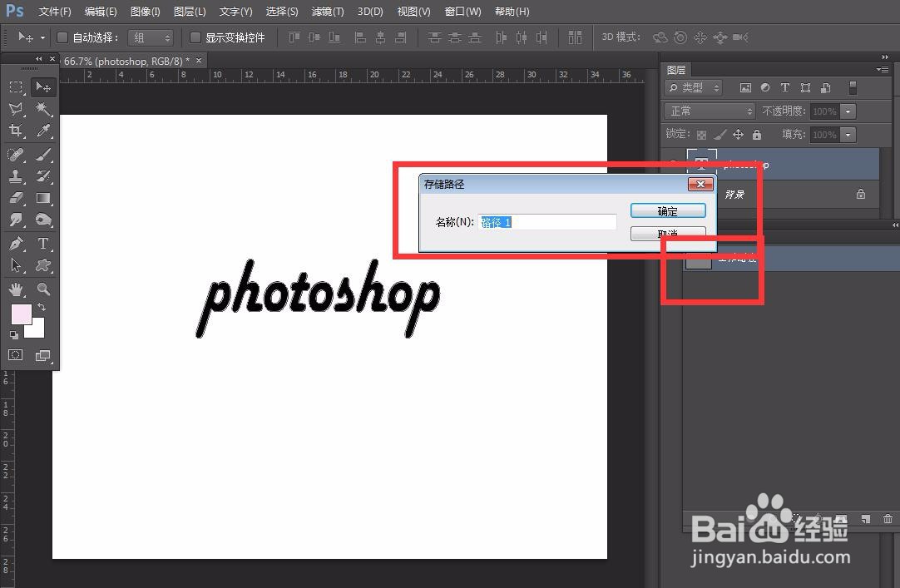
Task: Select the Zoom magnifier tool
Action: click(x=43, y=289)
